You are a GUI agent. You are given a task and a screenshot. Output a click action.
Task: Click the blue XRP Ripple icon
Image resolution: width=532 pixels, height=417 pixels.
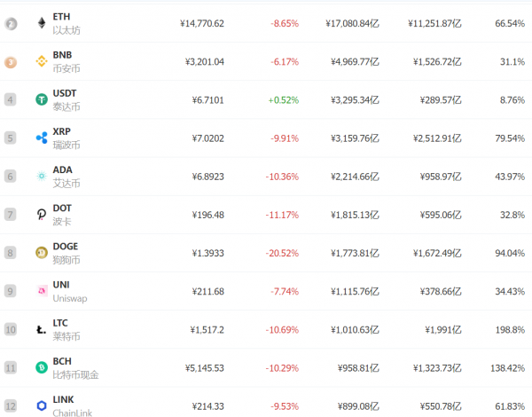click(41, 138)
